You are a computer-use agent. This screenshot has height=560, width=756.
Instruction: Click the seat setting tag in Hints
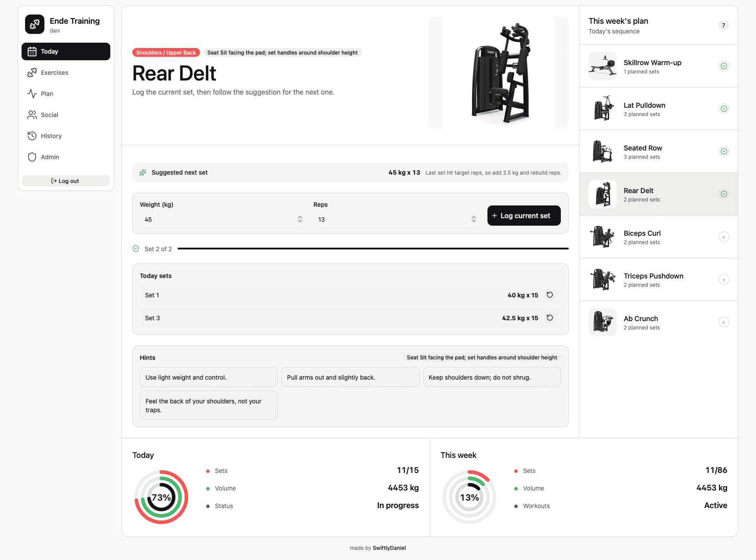click(x=482, y=358)
